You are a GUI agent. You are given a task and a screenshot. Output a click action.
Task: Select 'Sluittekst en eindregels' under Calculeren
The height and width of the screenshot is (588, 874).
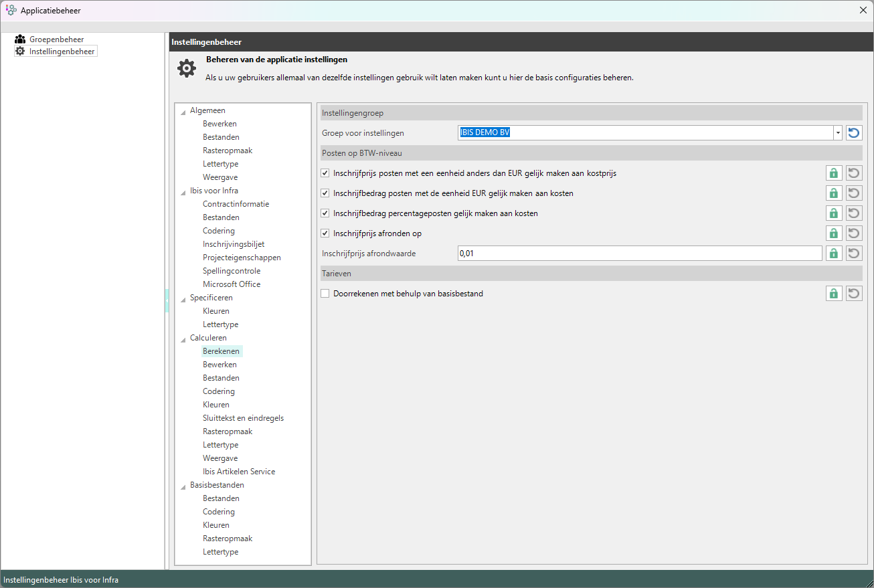tap(243, 418)
